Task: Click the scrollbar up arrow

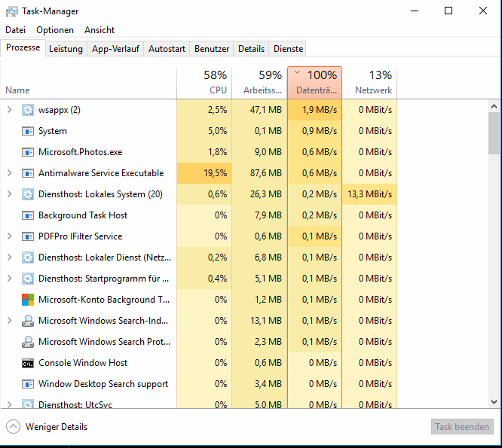Action: (494, 106)
